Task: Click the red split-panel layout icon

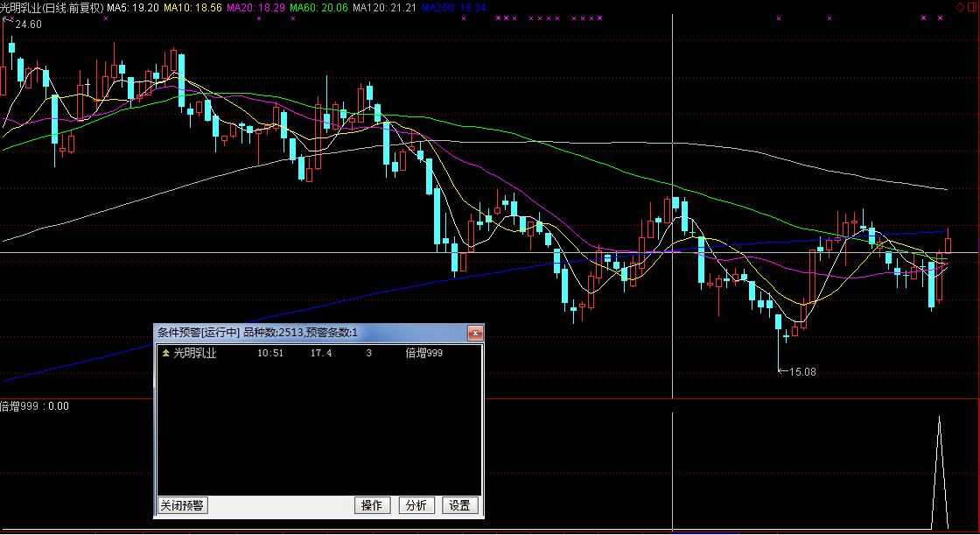Action: [974, 7]
